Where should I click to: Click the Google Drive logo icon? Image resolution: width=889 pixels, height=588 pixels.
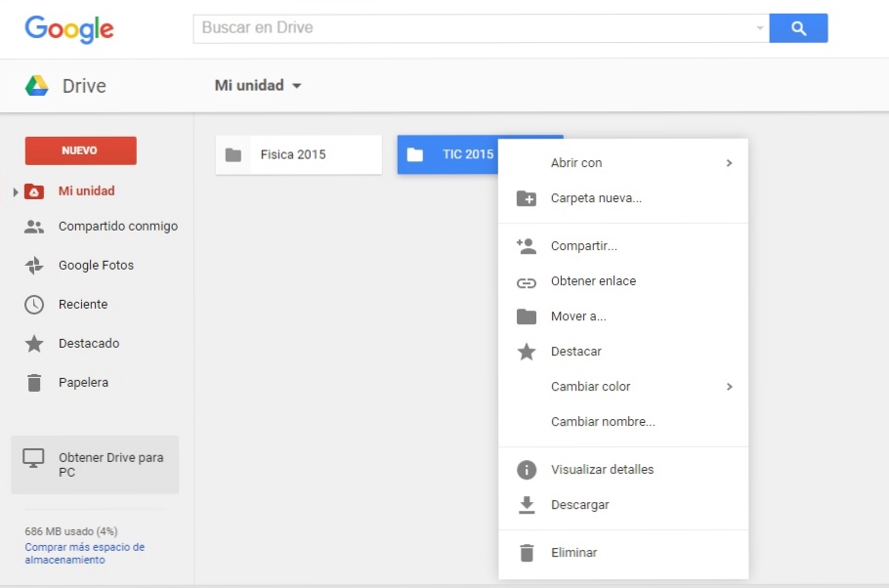(x=37, y=86)
